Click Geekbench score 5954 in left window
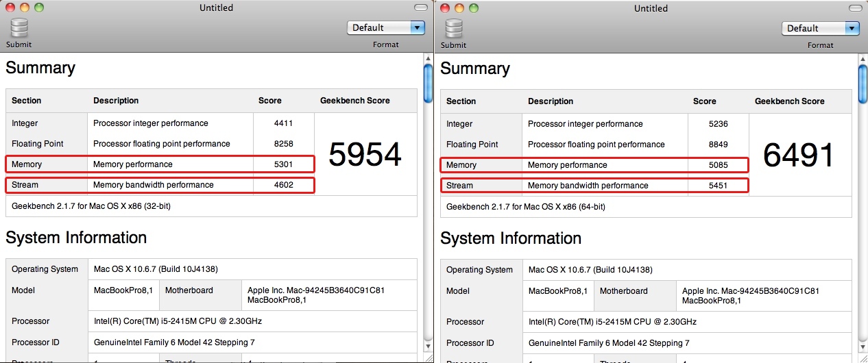Image resolution: width=868 pixels, height=363 pixels. coord(365,155)
